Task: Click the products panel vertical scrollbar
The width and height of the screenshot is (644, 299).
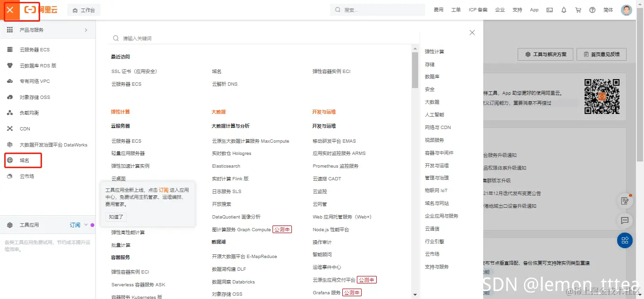Action: (x=415, y=70)
